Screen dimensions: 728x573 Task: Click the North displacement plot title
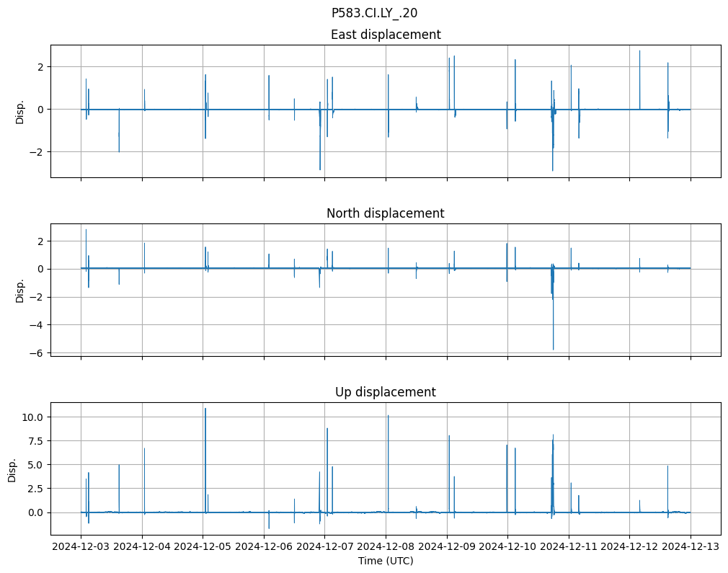[385, 213]
